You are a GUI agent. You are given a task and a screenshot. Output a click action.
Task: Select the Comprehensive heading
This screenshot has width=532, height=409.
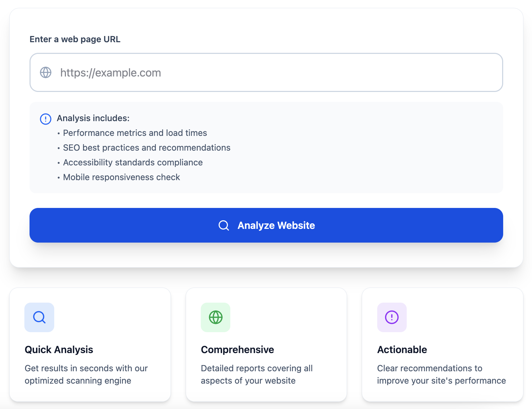point(237,350)
